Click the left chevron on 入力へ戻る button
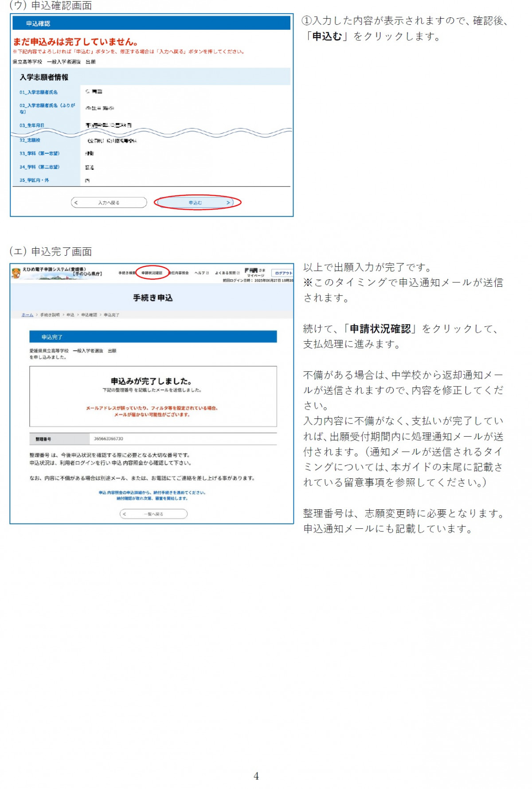Image resolution: width=532 pixels, height=789 pixels. coord(76,203)
